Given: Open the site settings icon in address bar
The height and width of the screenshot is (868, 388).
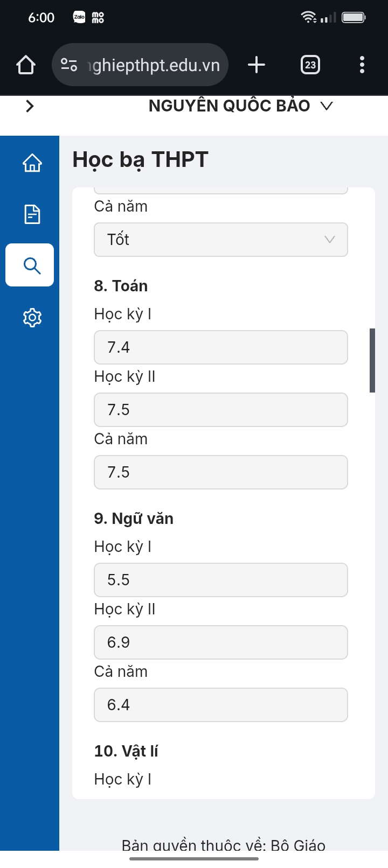Looking at the screenshot, I should pyautogui.click(x=69, y=65).
